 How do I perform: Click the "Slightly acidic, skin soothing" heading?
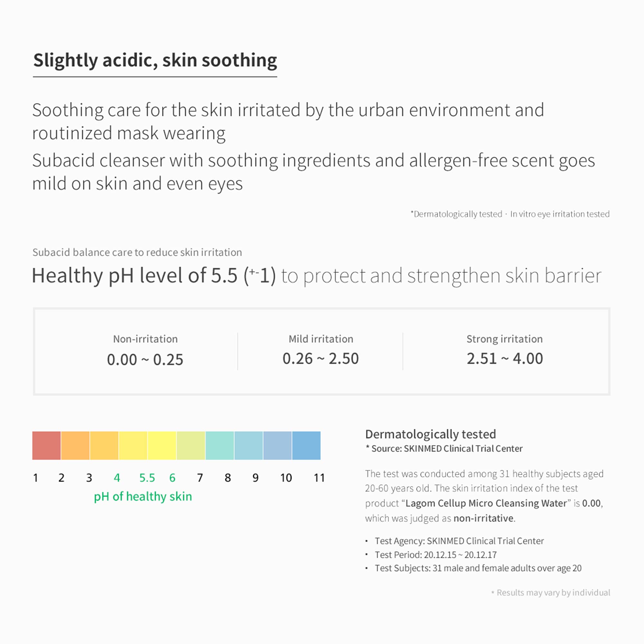point(155,60)
